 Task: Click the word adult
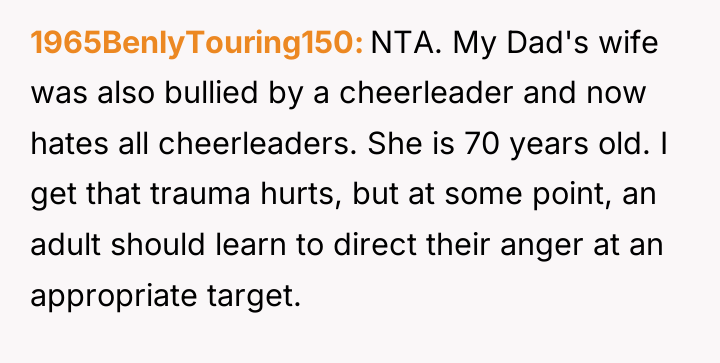(x=65, y=245)
